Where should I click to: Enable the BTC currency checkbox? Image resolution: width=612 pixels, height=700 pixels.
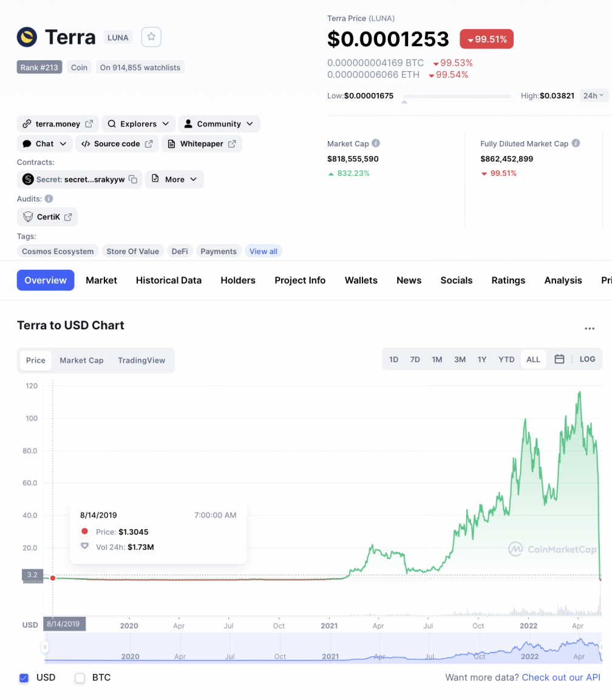(x=80, y=678)
